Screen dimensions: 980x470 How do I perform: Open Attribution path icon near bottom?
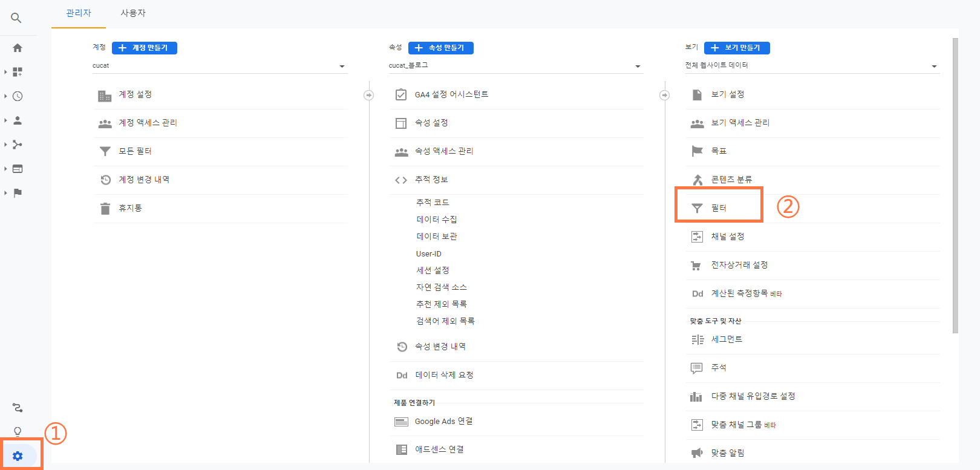point(18,408)
